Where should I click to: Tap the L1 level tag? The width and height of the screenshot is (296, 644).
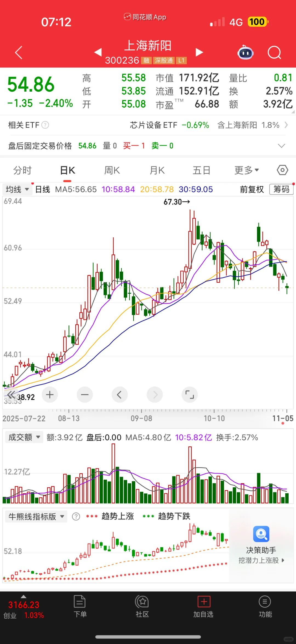[x=181, y=60]
